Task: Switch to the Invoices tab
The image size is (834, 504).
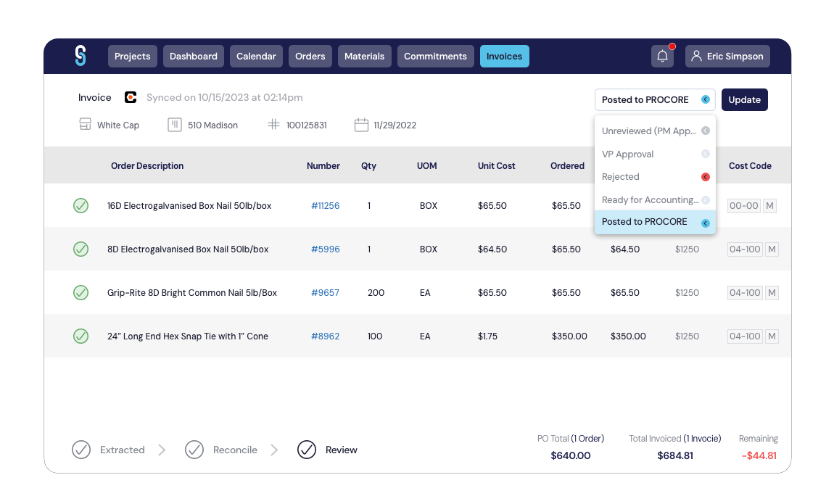Action: click(504, 56)
